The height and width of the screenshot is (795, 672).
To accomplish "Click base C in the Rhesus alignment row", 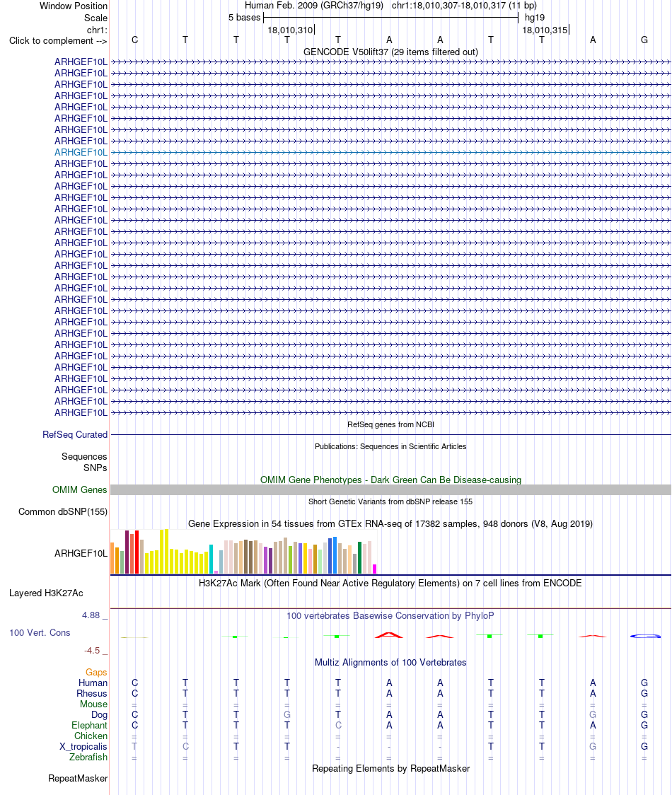I will [134, 694].
